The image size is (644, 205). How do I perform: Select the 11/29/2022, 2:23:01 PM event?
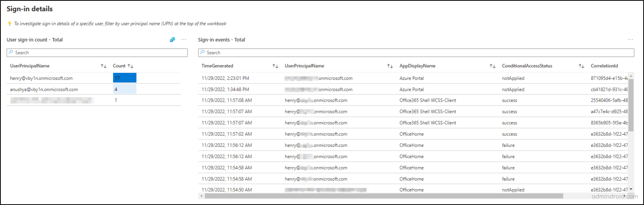[413, 78]
